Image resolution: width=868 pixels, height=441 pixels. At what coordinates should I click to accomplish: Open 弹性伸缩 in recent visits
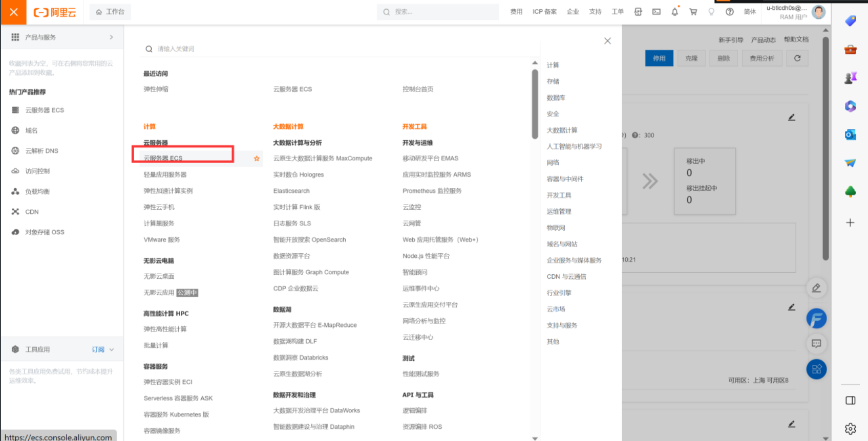coord(156,89)
